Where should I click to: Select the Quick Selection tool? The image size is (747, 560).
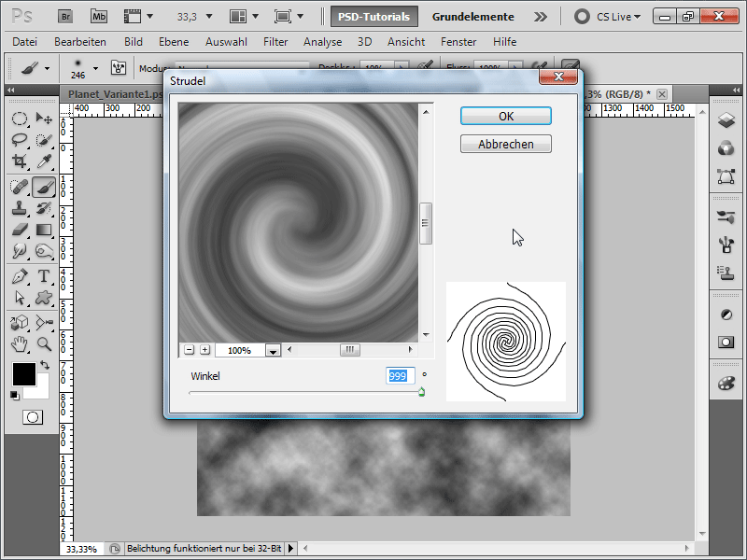pos(44,140)
